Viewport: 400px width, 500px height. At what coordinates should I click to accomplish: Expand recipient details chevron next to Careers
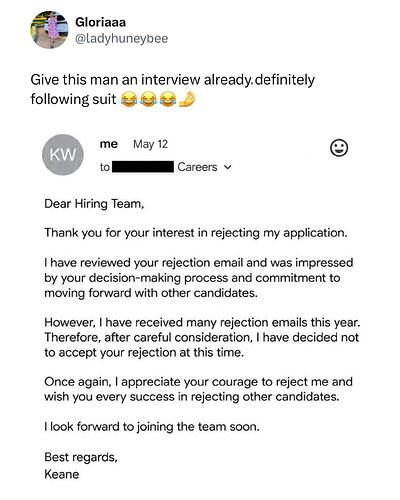(x=228, y=167)
